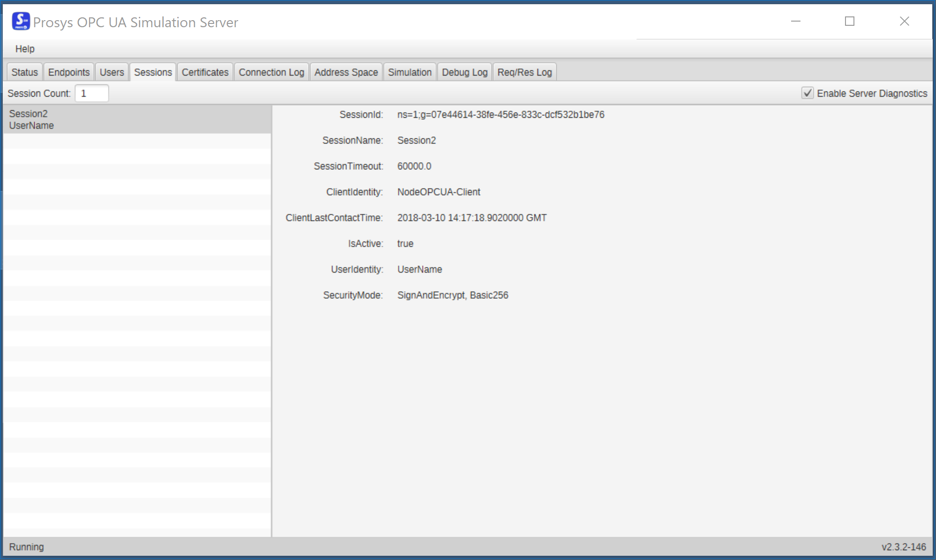Click the Session Count input field
This screenshot has height=560, width=936.
91,93
